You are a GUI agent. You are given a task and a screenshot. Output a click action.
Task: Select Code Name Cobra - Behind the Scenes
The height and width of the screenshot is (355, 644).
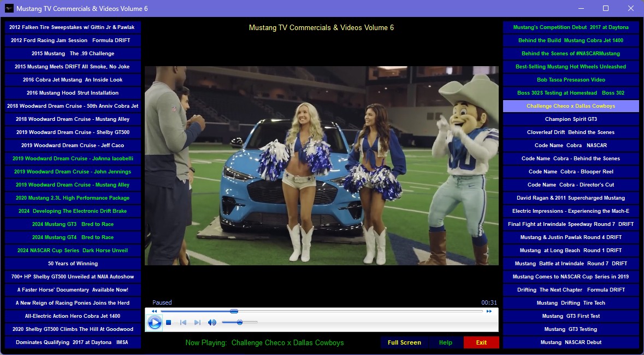click(x=571, y=159)
